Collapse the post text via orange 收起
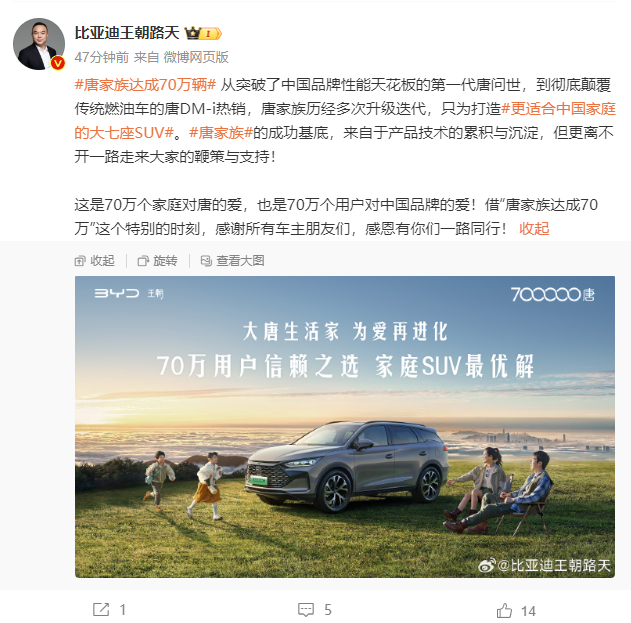Viewport: 631px width, 623px height. pos(534,229)
